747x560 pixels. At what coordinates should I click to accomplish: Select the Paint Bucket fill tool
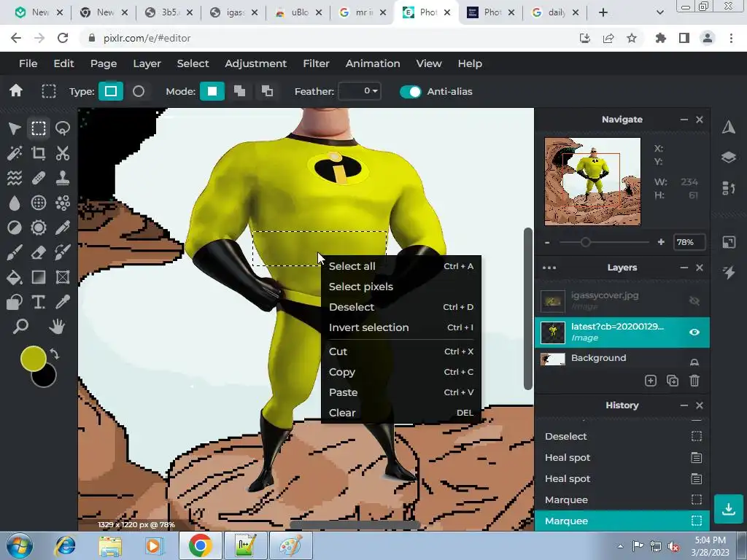pyautogui.click(x=15, y=277)
